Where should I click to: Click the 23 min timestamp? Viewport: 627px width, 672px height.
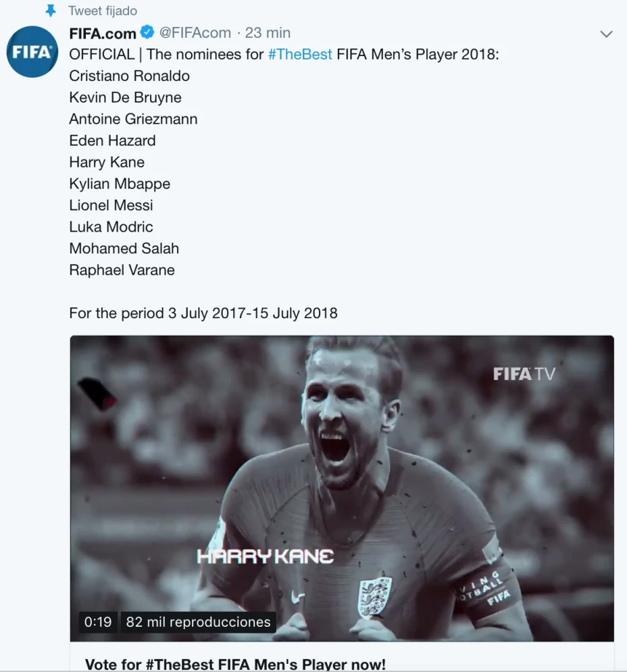pos(268,32)
